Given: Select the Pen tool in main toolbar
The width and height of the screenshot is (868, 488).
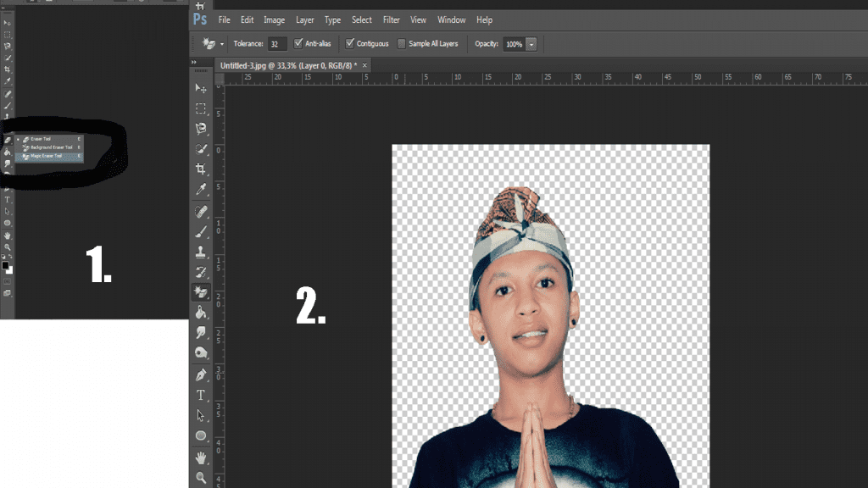Looking at the screenshot, I should tap(201, 374).
